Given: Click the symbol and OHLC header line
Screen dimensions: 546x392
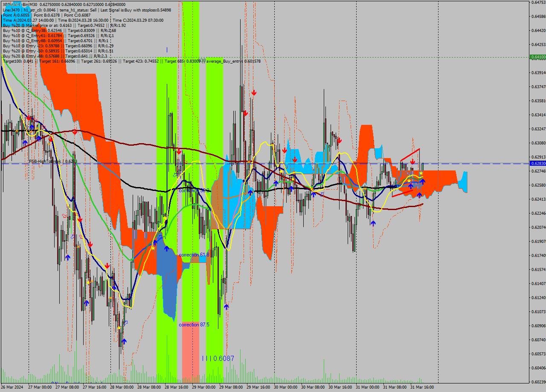Looking at the screenshot, I should pyautogui.click(x=64, y=5).
